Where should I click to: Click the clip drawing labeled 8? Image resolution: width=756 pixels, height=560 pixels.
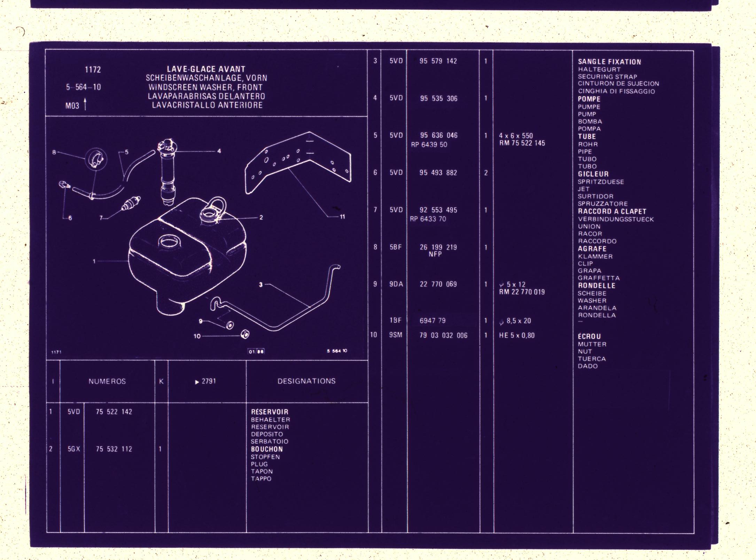coord(96,159)
